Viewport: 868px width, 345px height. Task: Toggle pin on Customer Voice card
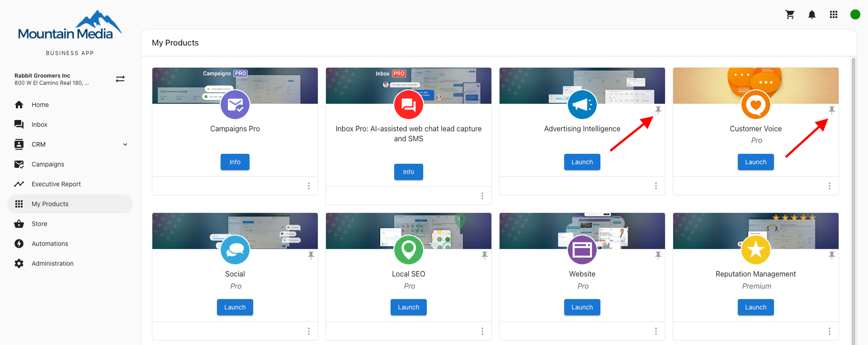(831, 110)
